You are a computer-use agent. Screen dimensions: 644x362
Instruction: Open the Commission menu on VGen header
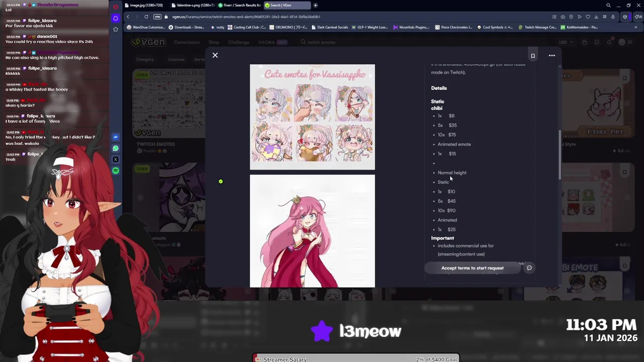[187, 42]
